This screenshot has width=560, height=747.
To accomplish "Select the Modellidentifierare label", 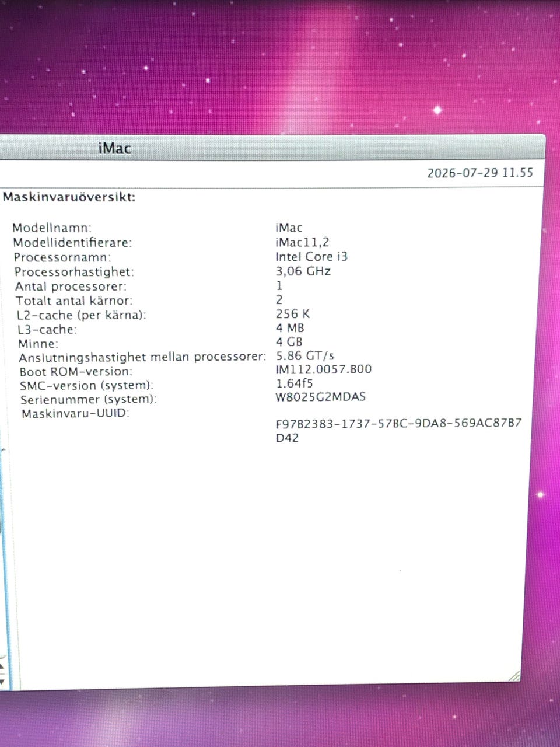I will pos(72,242).
